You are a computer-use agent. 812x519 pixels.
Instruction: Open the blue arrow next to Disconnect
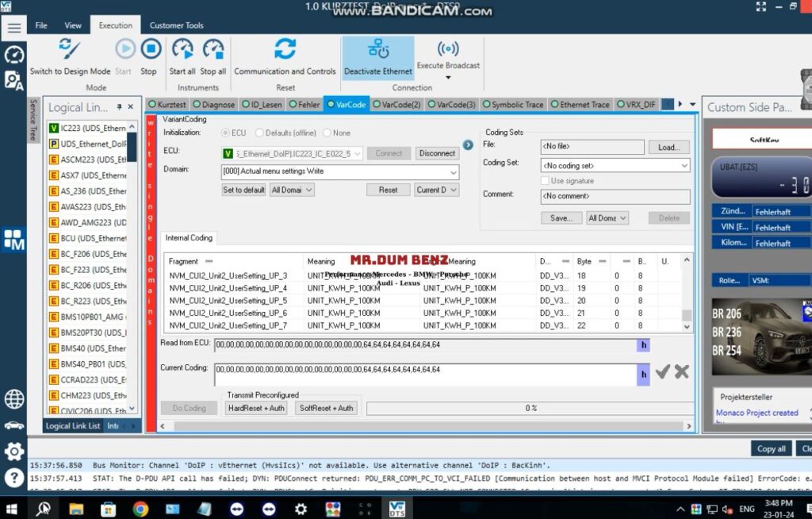pyautogui.click(x=468, y=145)
